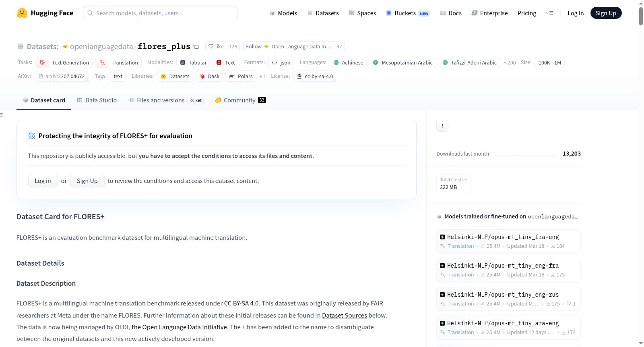The image size is (644, 347).
Task: Open the Data Studio tab
Action: [97, 100]
